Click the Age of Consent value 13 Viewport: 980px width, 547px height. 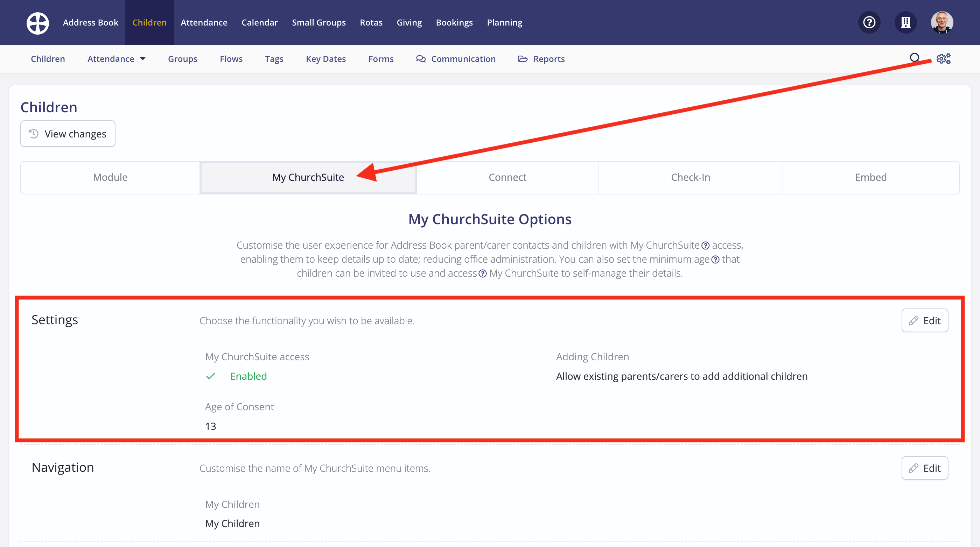click(210, 426)
